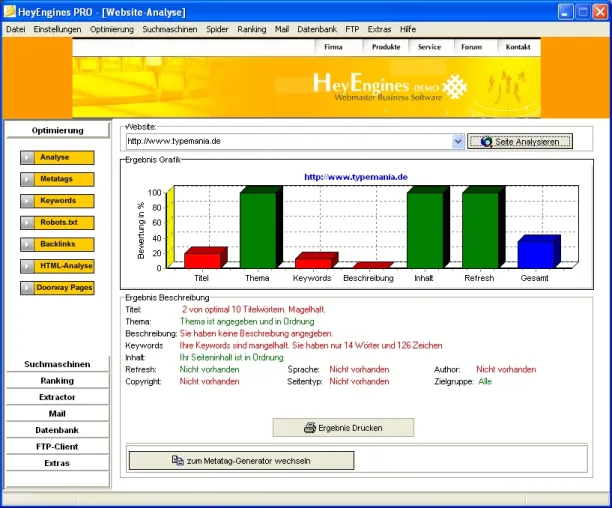Click the Backlinks sidebar button

[x=57, y=245]
